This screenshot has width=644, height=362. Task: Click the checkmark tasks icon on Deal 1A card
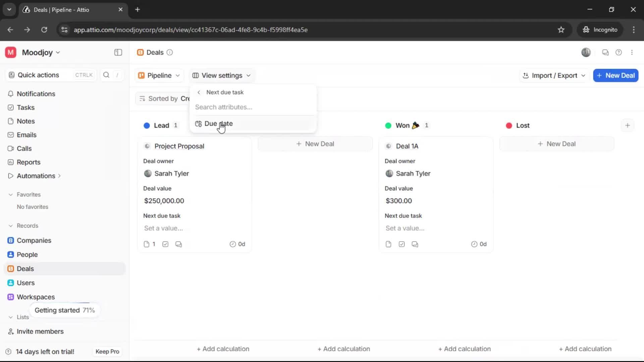pyautogui.click(x=401, y=244)
